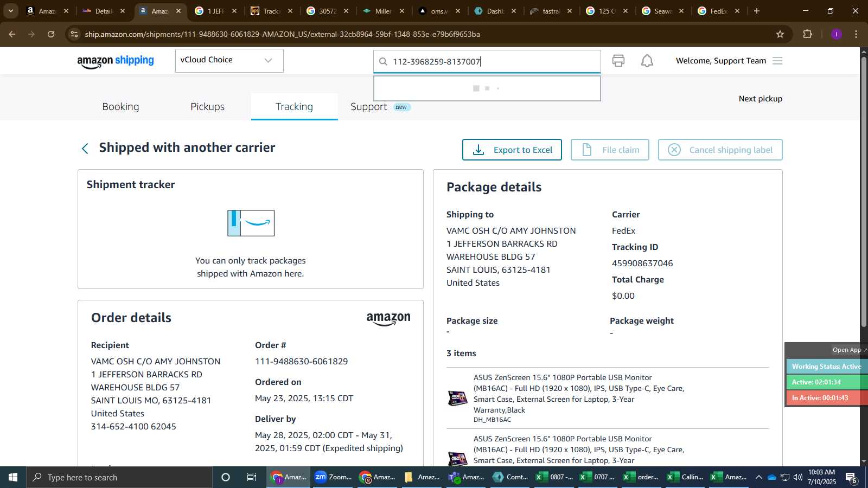Click order number 111-9488630-6061829
This screenshot has width=868, height=488.
pyautogui.click(x=301, y=361)
